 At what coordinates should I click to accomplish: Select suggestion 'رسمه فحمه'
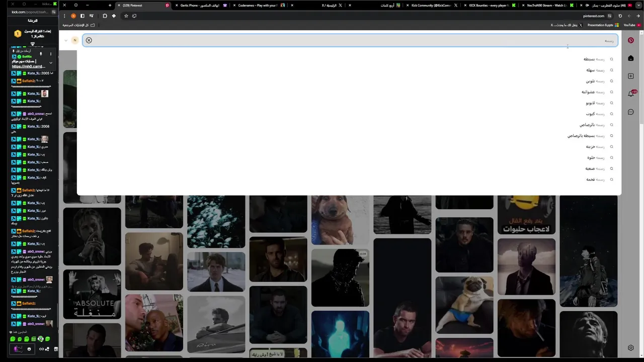tap(596, 179)
